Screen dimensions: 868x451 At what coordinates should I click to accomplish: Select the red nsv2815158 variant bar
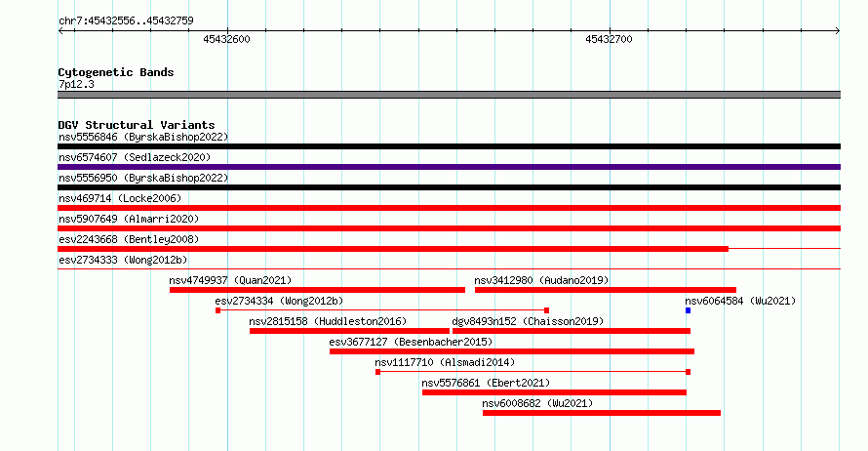click(349, 331)
